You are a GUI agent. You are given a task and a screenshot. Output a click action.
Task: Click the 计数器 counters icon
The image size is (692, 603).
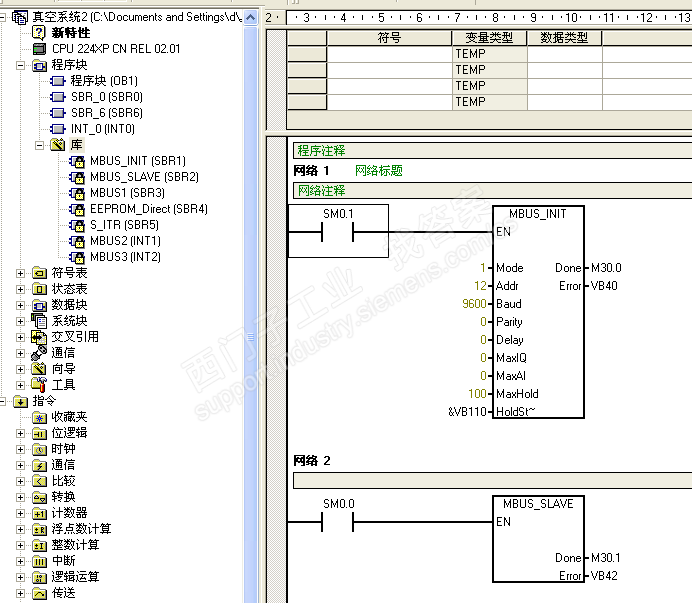pos(39,513)
